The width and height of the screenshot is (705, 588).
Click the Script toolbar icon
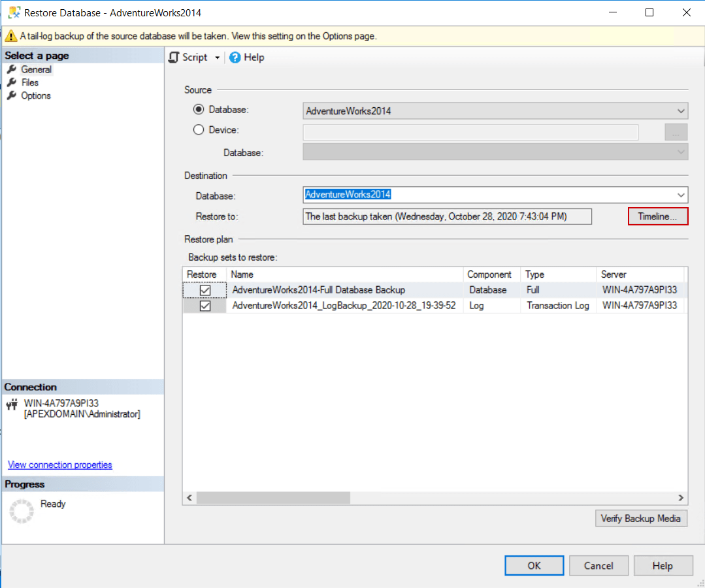click(173, 57)
